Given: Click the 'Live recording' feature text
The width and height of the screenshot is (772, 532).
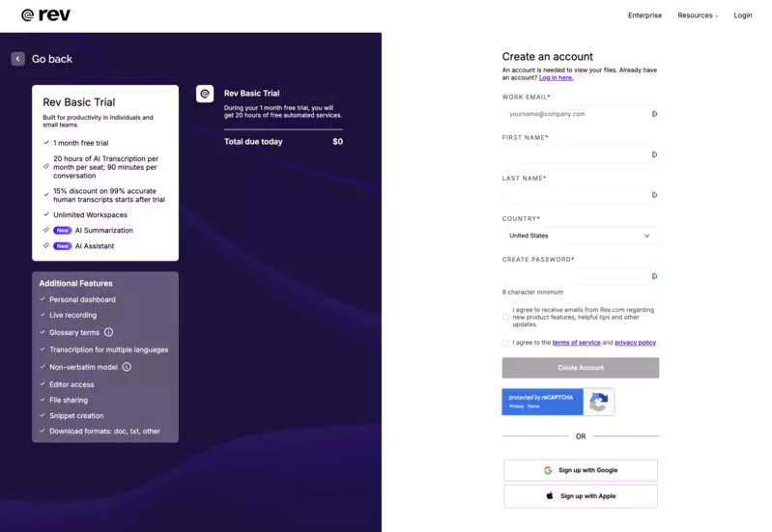Looking at the screenshot, I should (72, 315).
